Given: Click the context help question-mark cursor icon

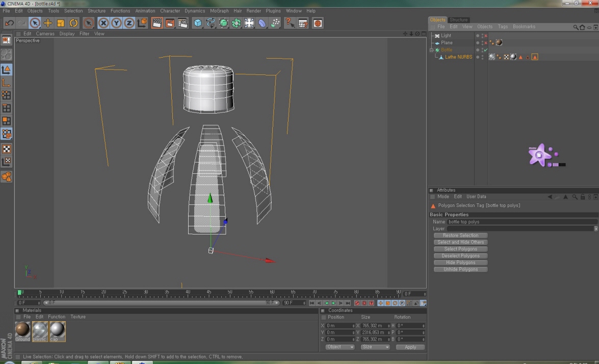Looking at the screenshot, I should tap(290, 23).
